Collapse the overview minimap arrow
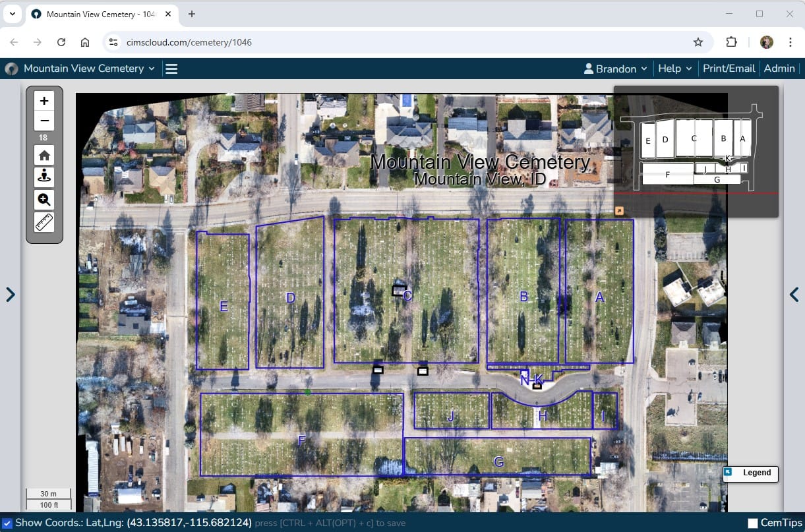Screen dimensions: 805x532 (620, 211)
